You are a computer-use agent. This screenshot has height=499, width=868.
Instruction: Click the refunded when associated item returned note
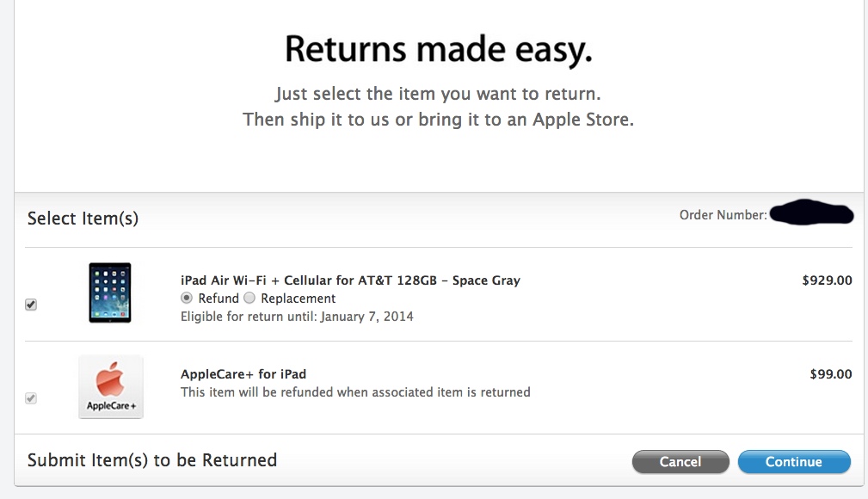tap(355, 392)
